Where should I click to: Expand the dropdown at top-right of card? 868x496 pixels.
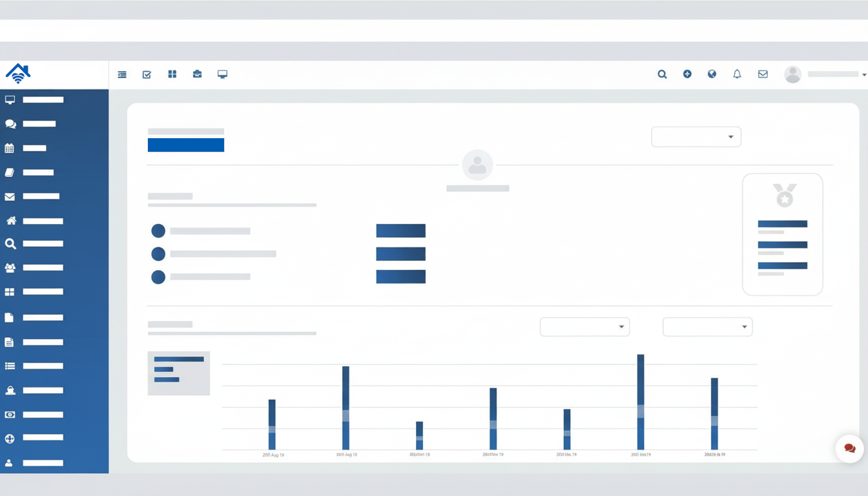coord(696,137)
